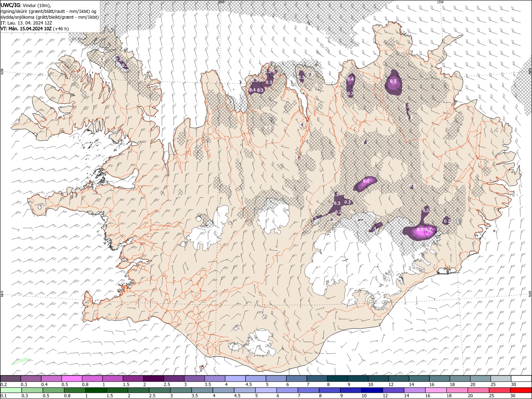The image size is (532, 399).
Task: Click the pale periwinkle upper-row swatch at 4
Action: point(235,379)
